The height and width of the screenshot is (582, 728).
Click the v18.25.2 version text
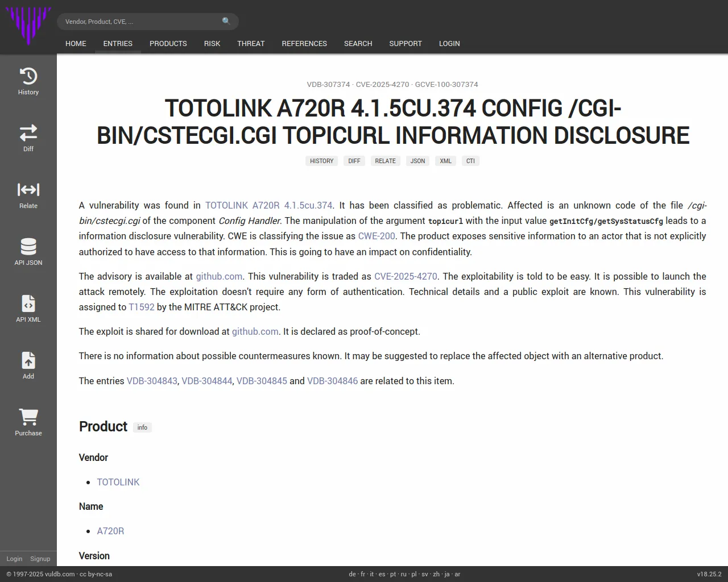click(709, 574)
